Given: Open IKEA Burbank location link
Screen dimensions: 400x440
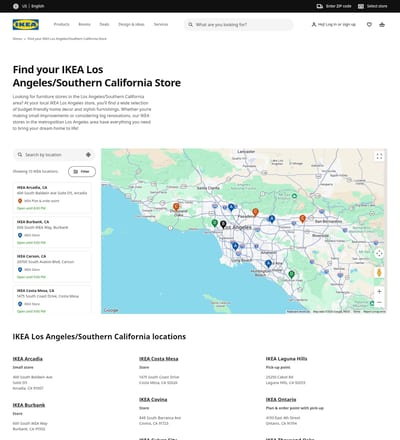Looking at the screenshot, I should point(29,405).
